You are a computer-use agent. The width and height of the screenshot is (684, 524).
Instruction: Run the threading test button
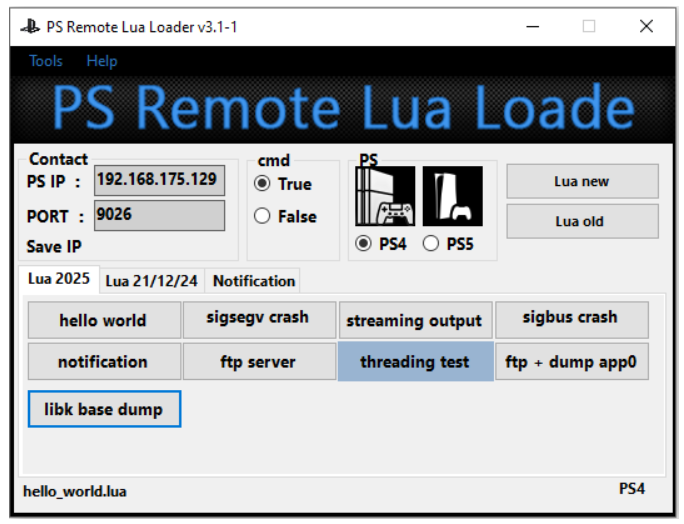pos(416,361)
